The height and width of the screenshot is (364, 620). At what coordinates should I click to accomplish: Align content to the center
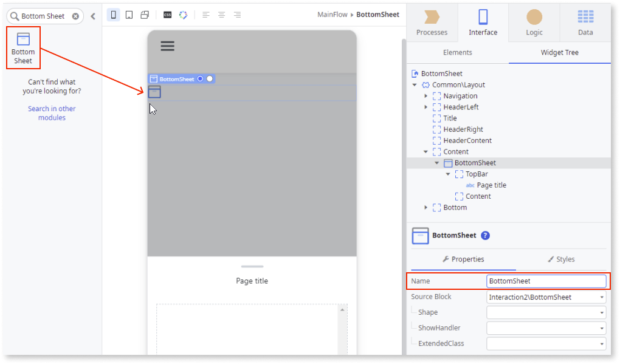coord(222,15)
